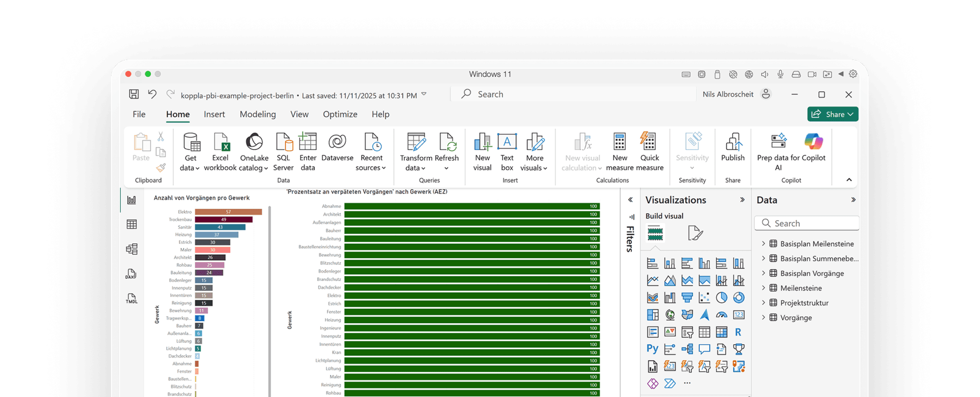Select the Pie chart visual

[722, 298]
